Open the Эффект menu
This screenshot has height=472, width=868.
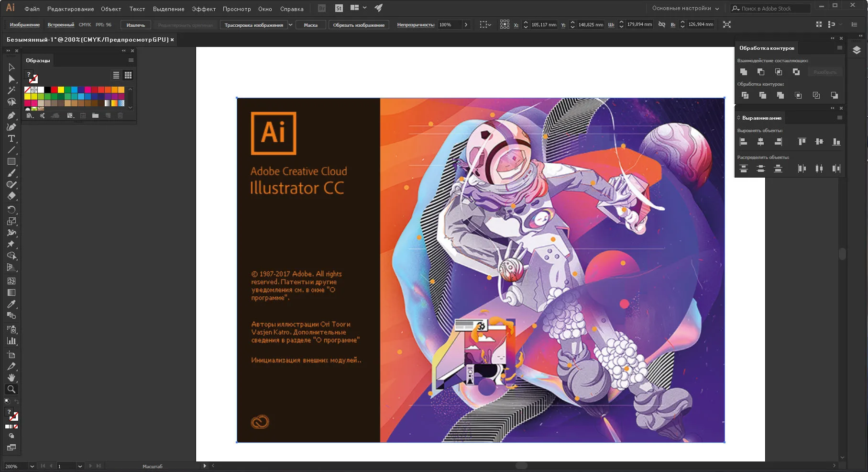coord(204,9)
